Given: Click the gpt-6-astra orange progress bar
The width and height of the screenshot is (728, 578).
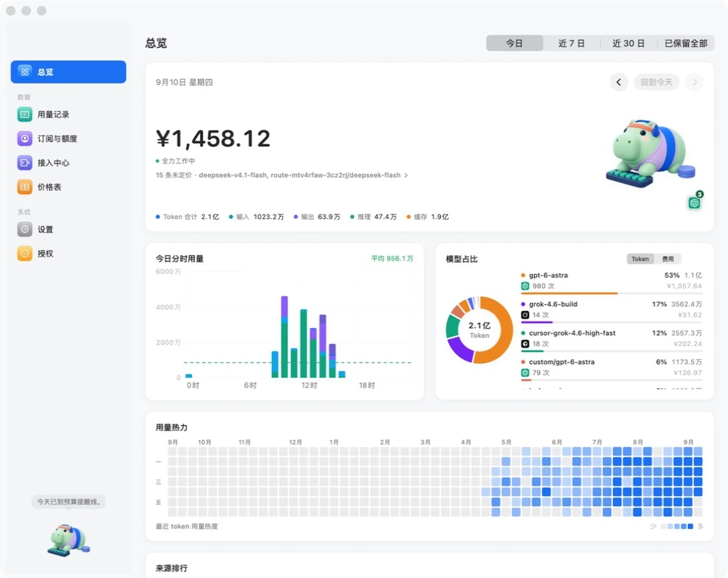Looking at the screenshot, I should [x=569, y=294].
